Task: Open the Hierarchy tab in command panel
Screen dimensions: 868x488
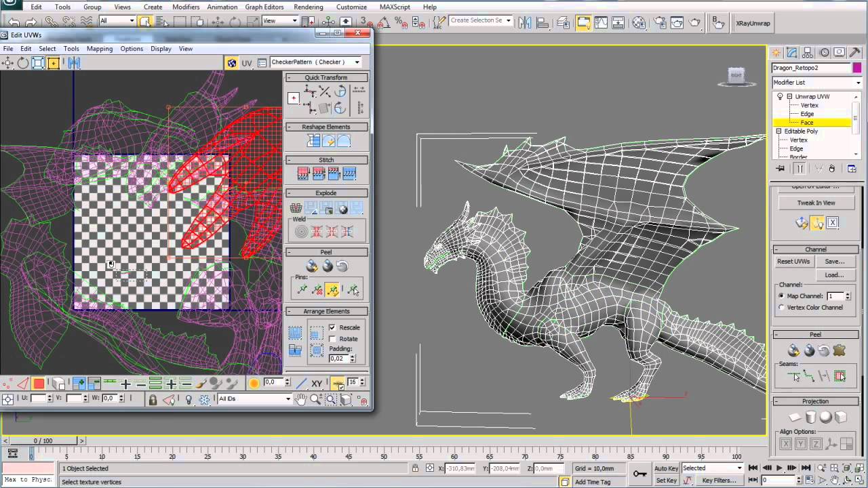Action: pos(807,52)
